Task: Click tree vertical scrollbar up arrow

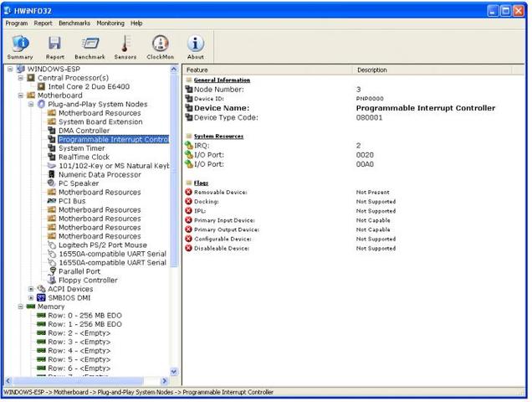Action: click(174, 70)
